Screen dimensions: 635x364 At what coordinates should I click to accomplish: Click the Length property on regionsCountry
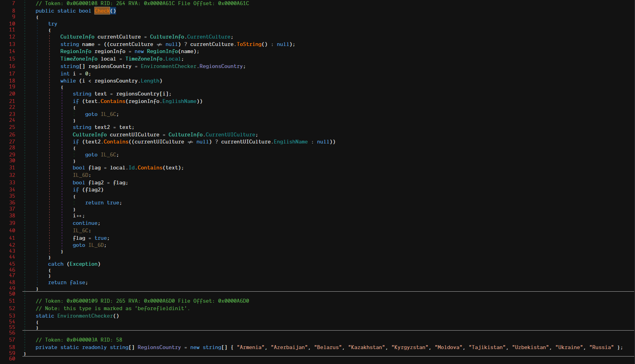pyautogui.click(x=150, y=81)
